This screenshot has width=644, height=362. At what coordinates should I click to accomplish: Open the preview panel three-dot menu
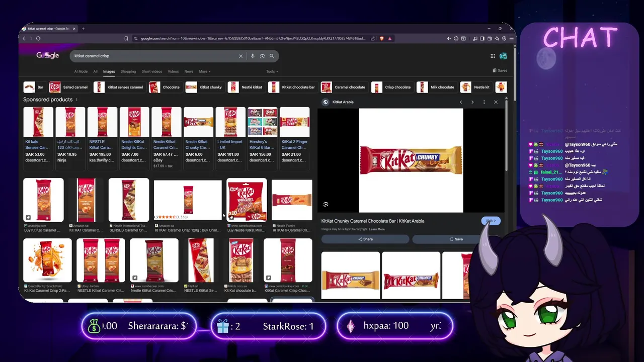[x=484, y=102]
